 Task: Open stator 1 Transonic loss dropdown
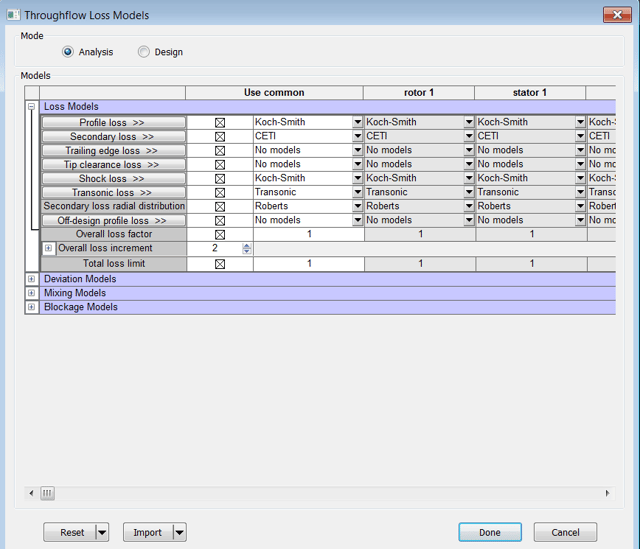(580, 192)
